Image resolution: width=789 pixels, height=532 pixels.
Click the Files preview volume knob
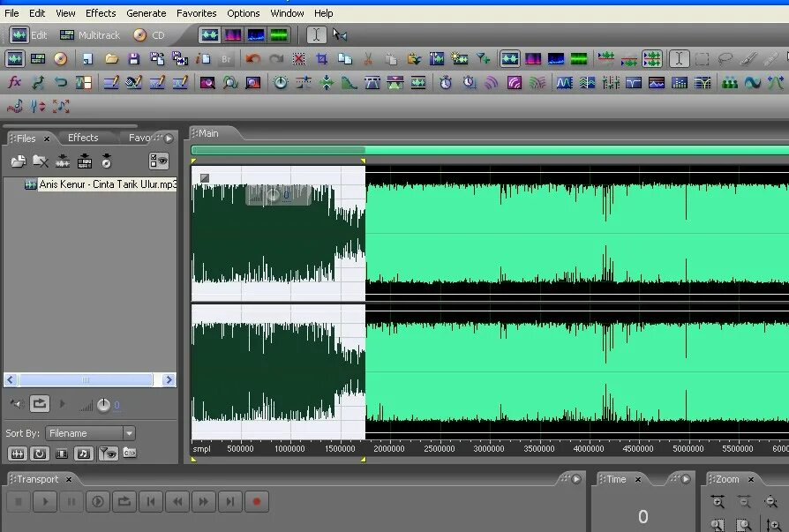click(103, 405)
